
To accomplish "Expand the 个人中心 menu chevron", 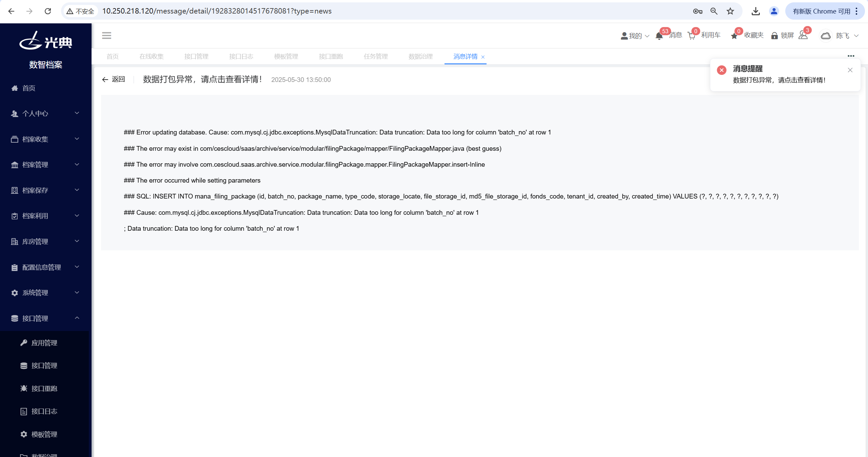I will tap(77, 113).
